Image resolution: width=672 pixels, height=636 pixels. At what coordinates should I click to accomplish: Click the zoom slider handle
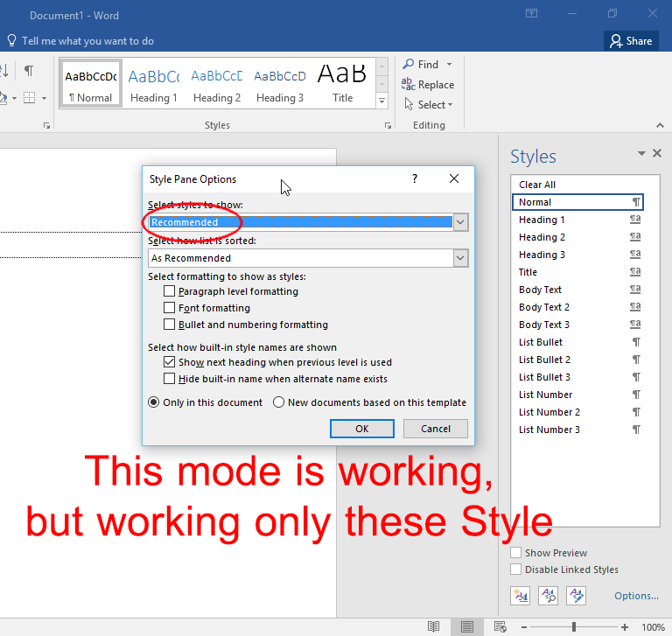point(573,627)
